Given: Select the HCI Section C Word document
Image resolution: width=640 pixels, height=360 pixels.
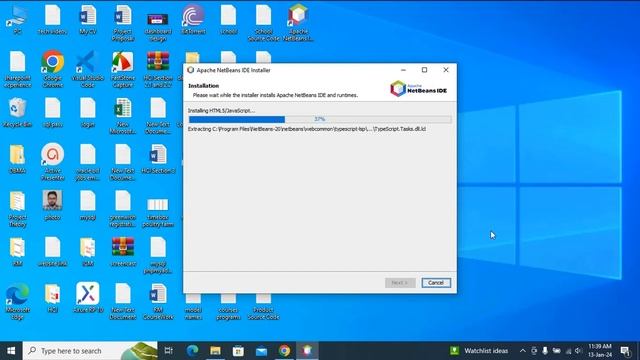Looking at the screenshot, I should click(158, 159).
